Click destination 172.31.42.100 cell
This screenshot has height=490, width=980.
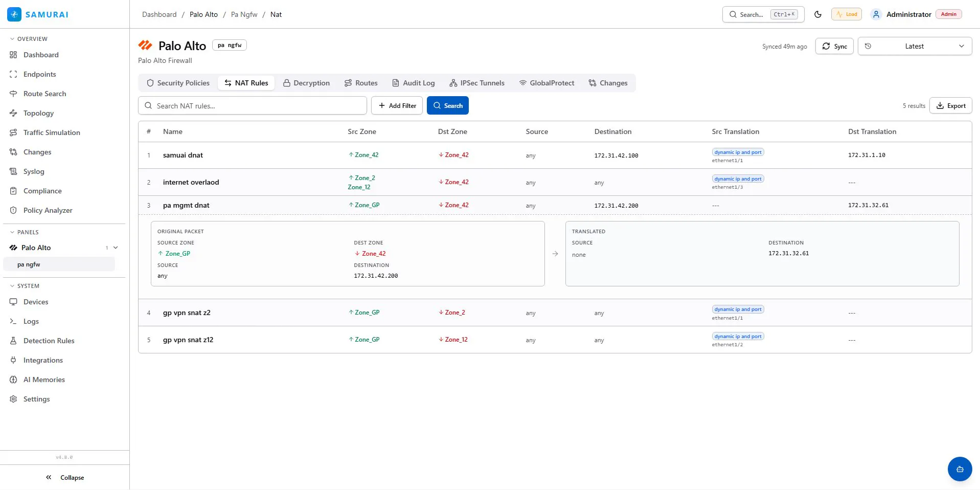[x=616, y=155]
